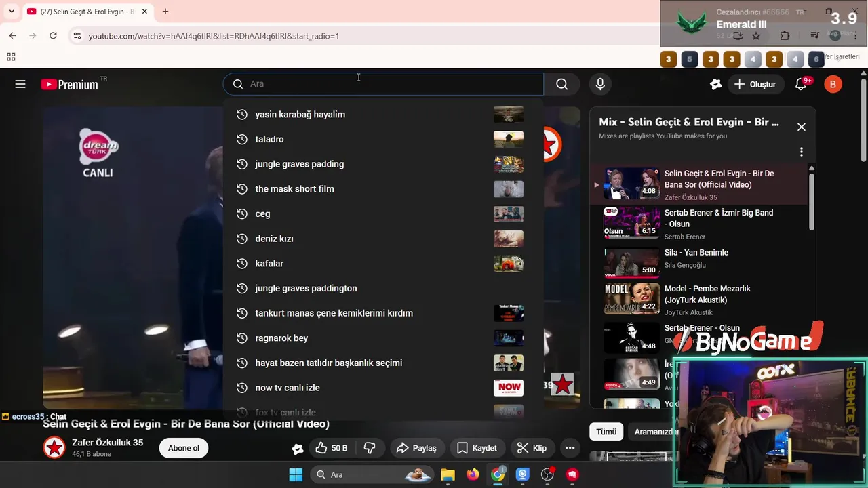Click the sparkle Ask icon beside like button
This screenshot has width=868, height=488.
tap(297, 448)
